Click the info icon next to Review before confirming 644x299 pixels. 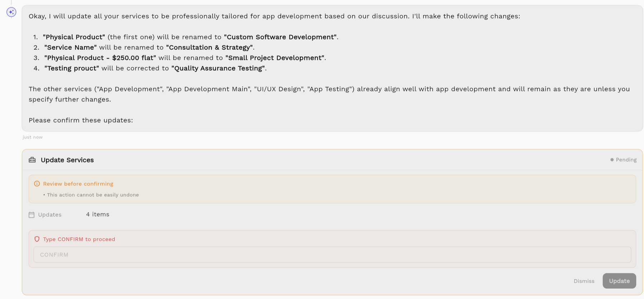[x=37, y=184]
